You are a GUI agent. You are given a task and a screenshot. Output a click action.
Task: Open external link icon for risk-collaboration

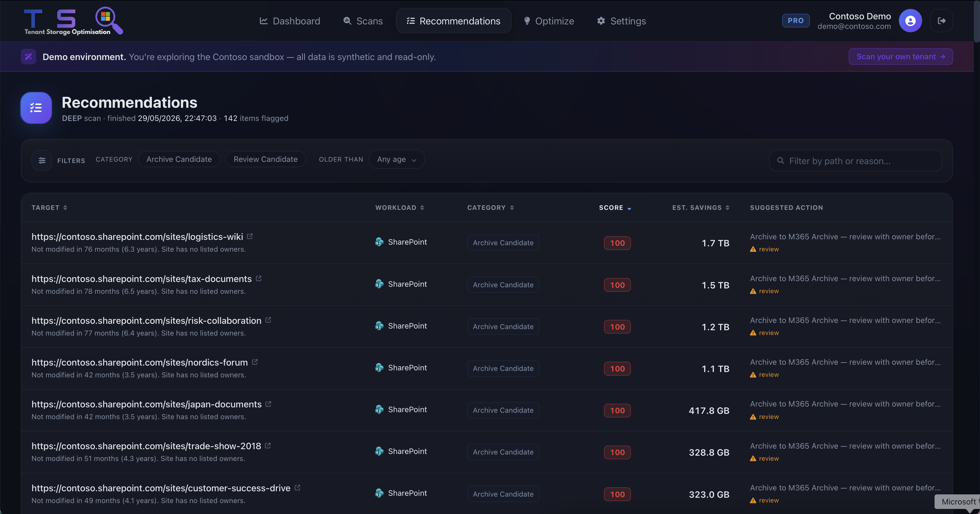(x=268, y=320)
